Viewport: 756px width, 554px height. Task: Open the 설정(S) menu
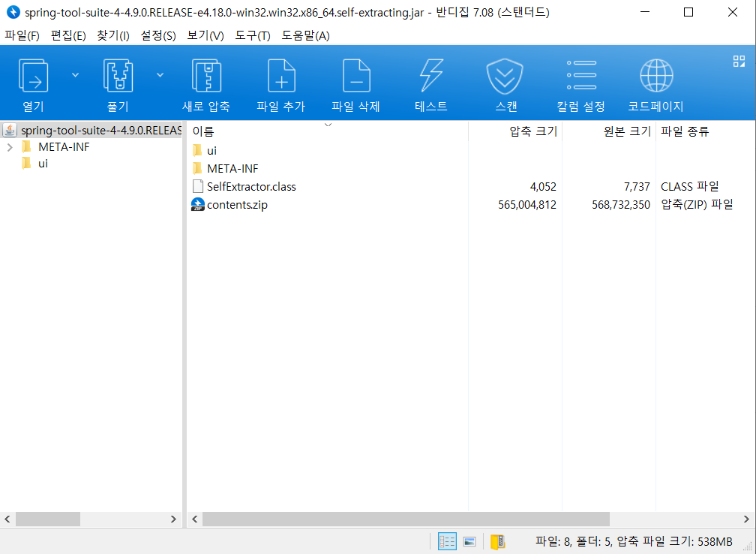click(158, 36)
